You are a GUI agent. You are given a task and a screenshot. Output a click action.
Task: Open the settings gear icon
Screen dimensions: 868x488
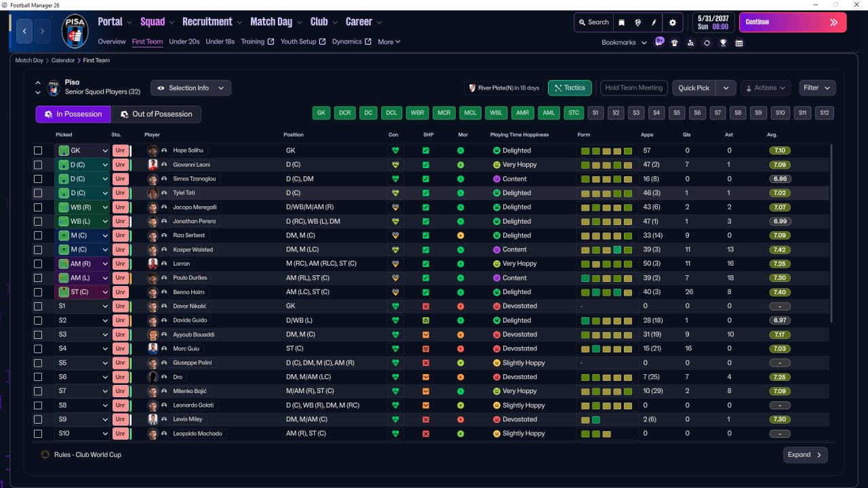[x=672, y=22]
